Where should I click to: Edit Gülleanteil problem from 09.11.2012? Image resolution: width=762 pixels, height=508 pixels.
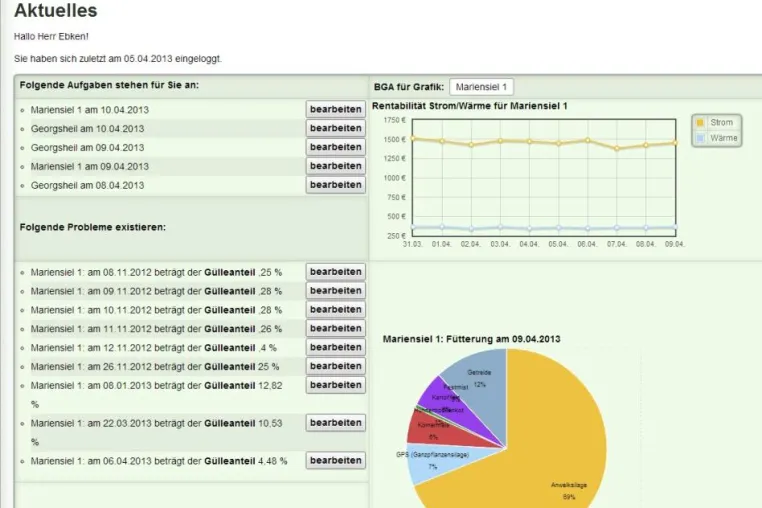pos(336,291)
